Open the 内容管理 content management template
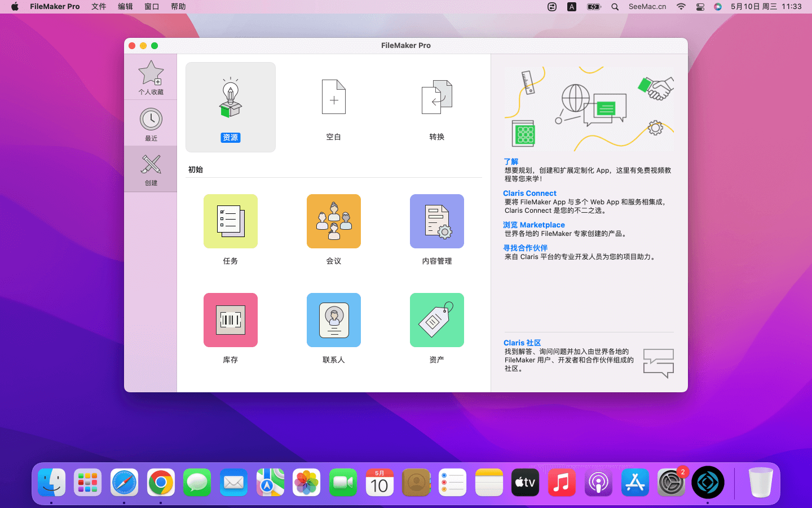Image resolution: width=812 pixels, height=508 pixels. click(437, 221)
